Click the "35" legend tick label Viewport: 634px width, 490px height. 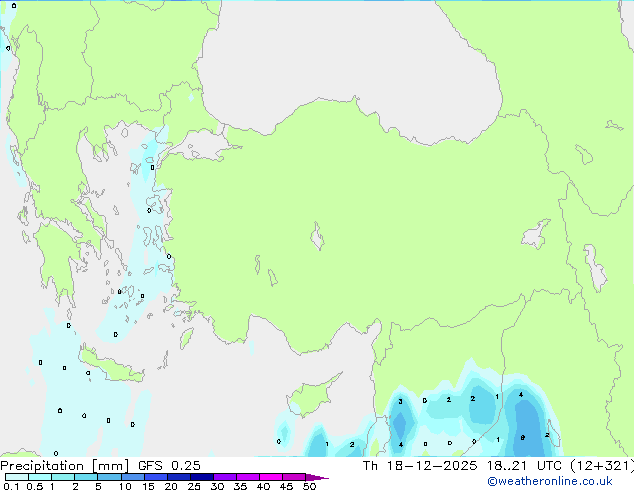pos(240,486)
